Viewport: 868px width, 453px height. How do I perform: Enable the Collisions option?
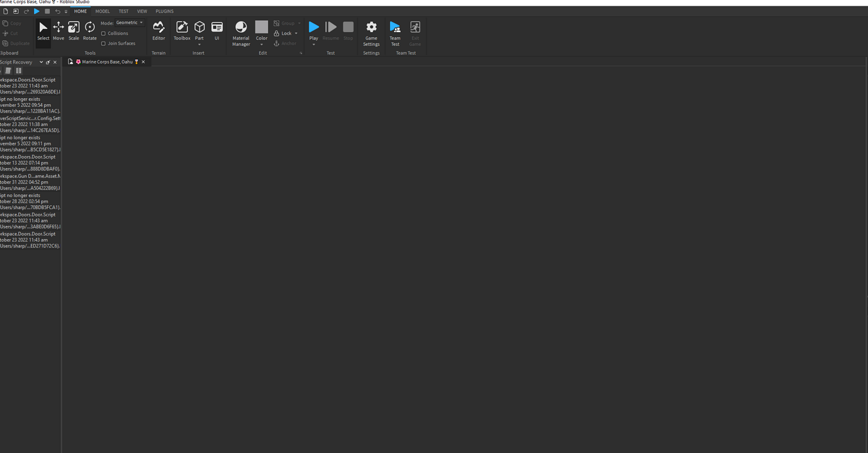104,33
